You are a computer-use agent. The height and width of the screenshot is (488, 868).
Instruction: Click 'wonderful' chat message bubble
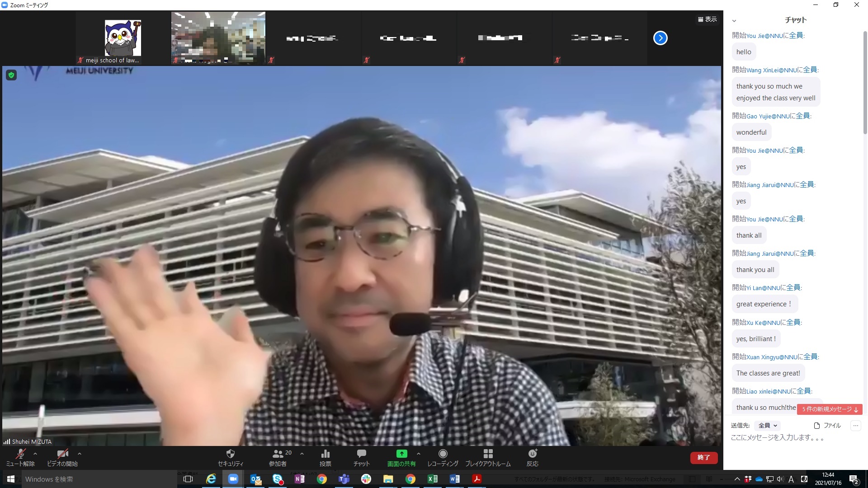click(751, 132)
